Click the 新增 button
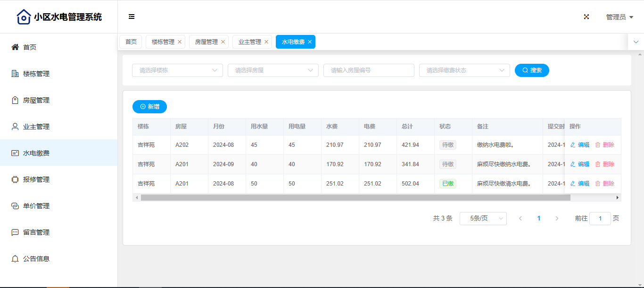 (149, 107)
